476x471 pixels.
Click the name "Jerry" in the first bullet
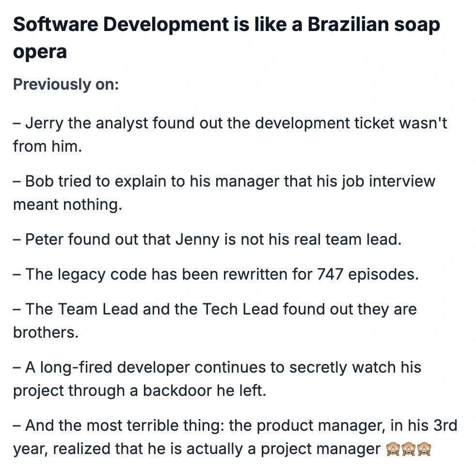(x=45, y=123)
